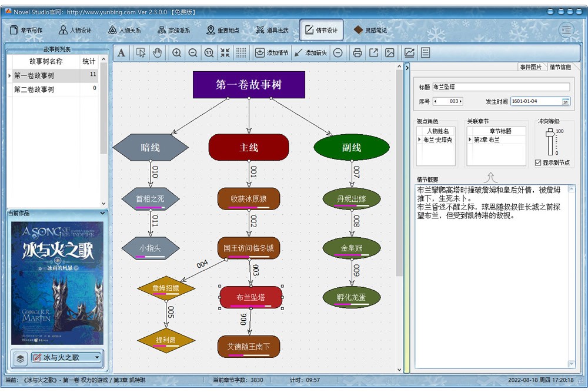Open the 章节写作 chapter writing tab
This screenshot has height=392, width=588.
(x=26, y=30)
